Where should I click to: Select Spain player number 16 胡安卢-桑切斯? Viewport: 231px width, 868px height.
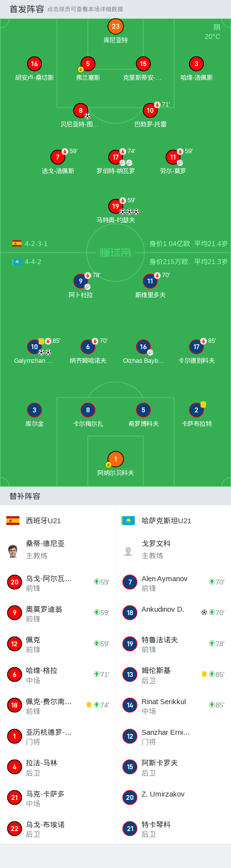[35, 64]
